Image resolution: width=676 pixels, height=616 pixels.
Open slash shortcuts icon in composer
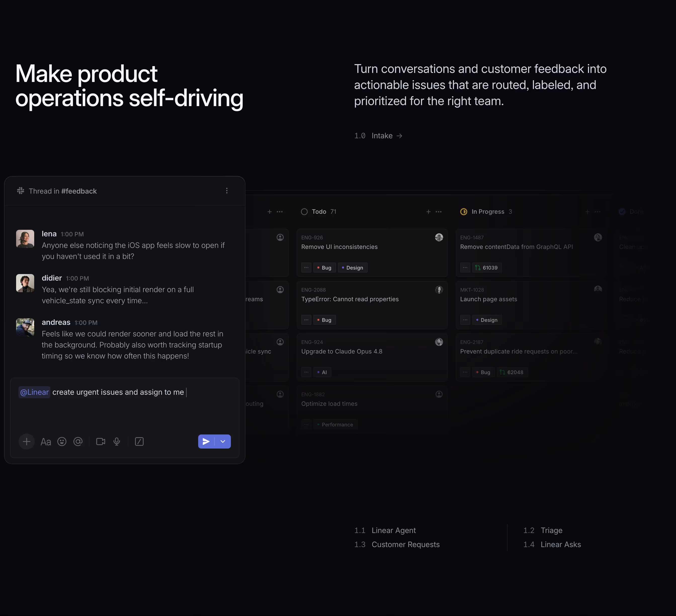139,442
